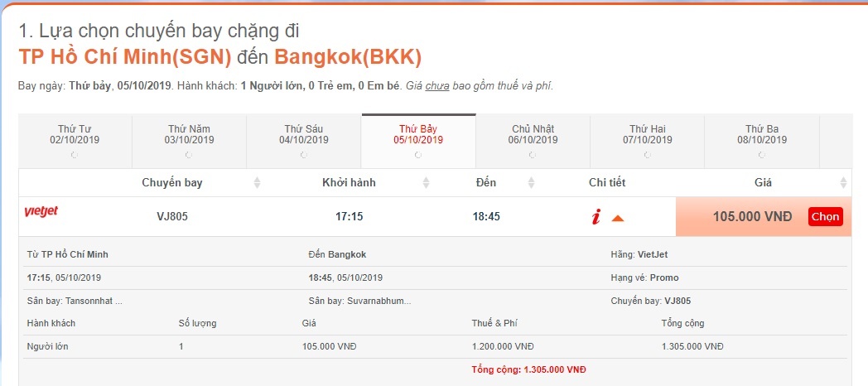Sort by Khởi hành column arrows
The height and width of the screenshot is (386, 868).
(427, 183)
